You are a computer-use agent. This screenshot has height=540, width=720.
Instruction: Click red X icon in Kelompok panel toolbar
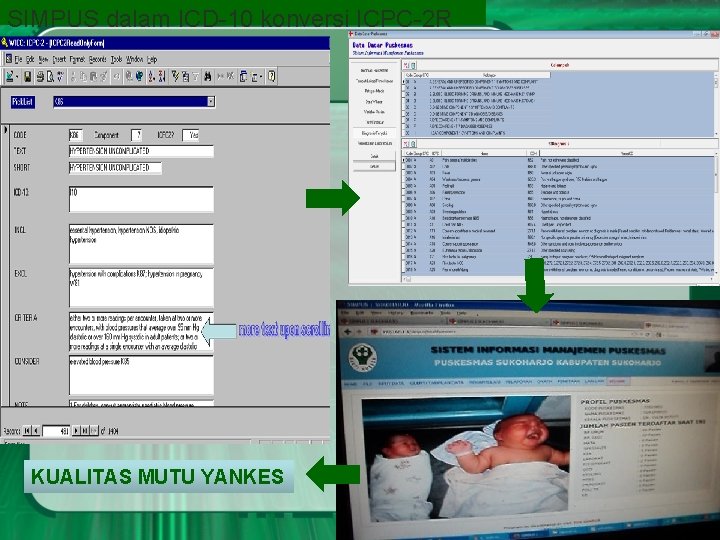tap(406, 65)
